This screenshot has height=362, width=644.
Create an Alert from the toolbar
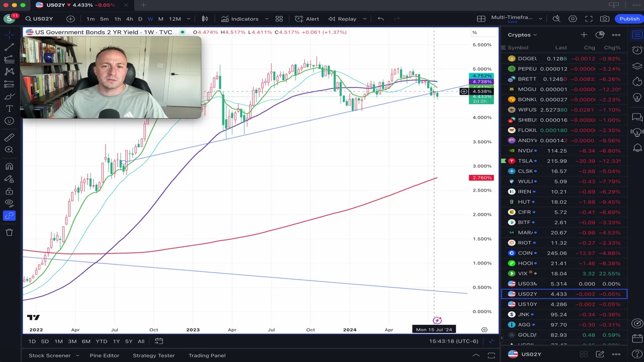(307, 19)
